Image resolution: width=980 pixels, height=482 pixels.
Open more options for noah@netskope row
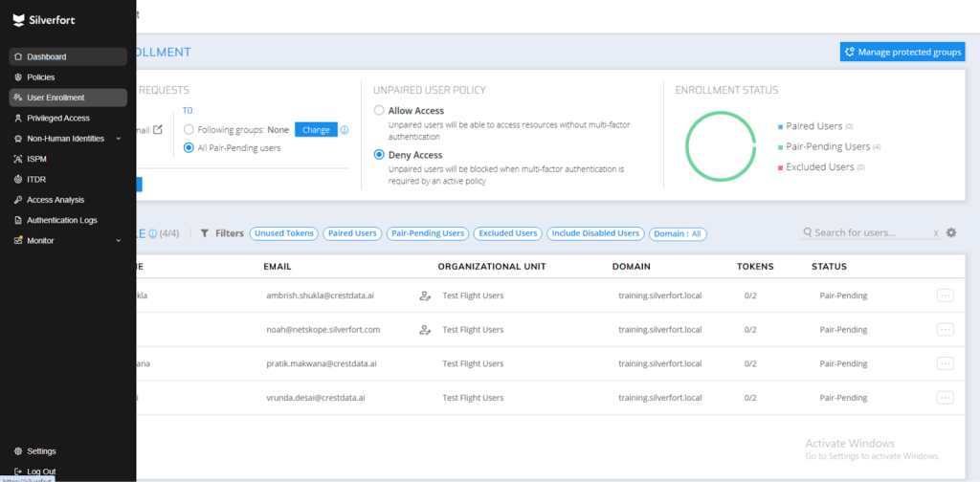tap(945, 330)
